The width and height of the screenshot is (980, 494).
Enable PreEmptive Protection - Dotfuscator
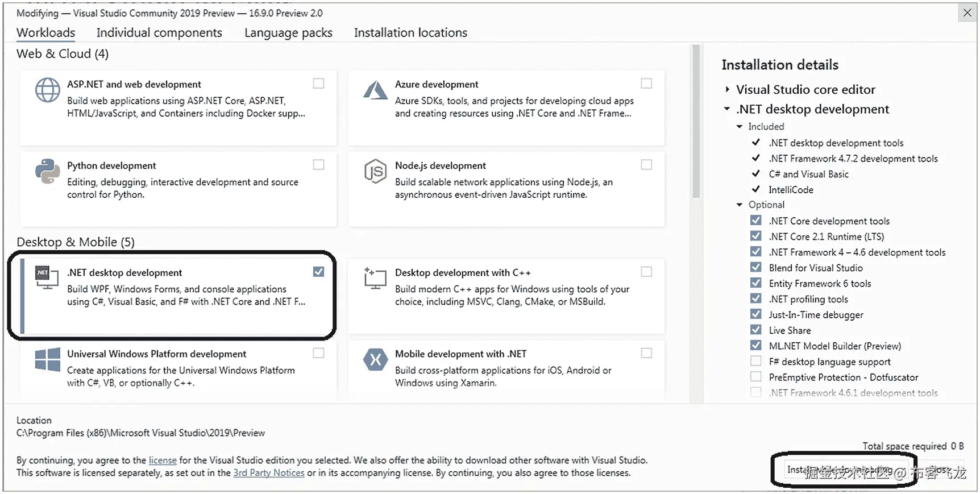click(756, 376)
